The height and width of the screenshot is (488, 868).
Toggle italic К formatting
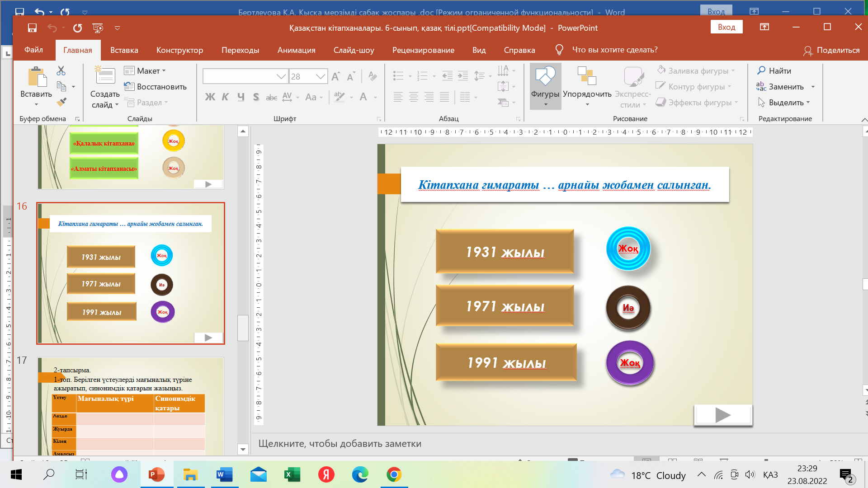click(225, 97)
